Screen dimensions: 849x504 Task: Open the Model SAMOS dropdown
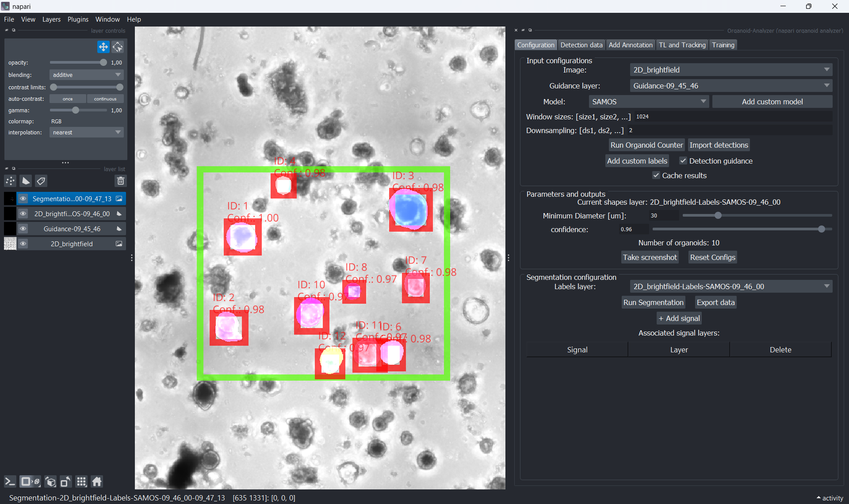[x=648, y=102]
